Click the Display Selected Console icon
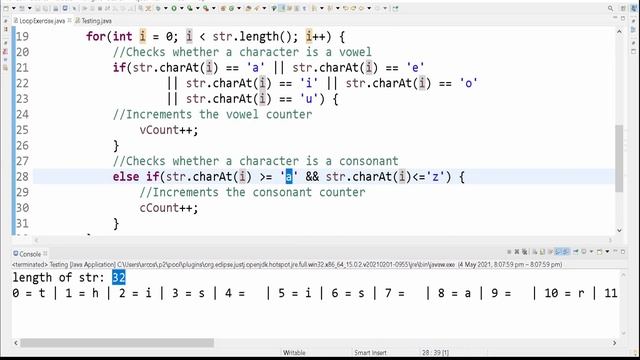640x360 pixels. tap(584, 252)
